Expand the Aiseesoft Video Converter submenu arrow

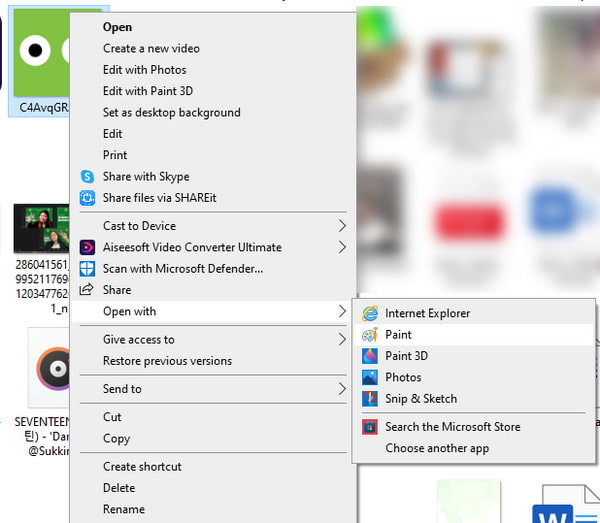[342, 247]
